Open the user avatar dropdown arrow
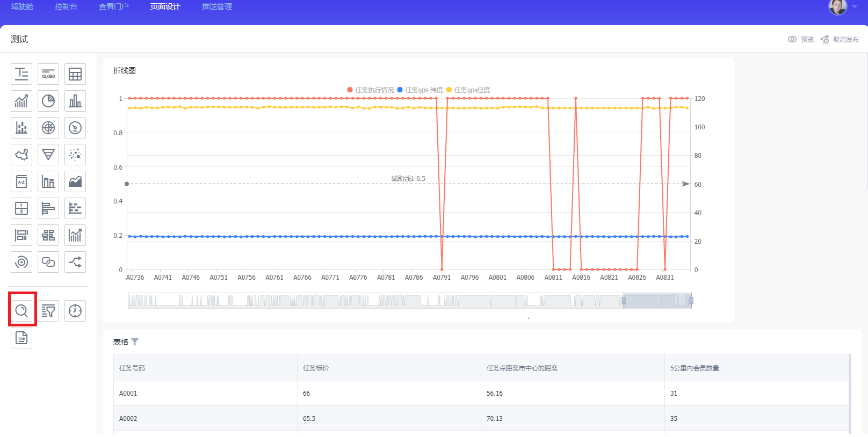The width and height of the screenshot is (868, 437). point(855,7)
